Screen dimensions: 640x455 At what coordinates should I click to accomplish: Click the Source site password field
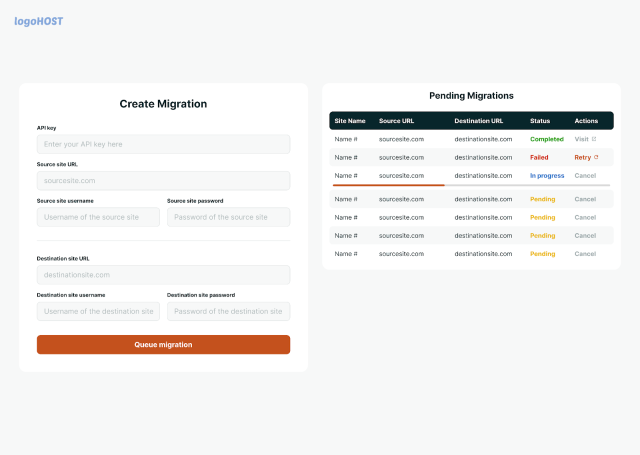(228, 217)
